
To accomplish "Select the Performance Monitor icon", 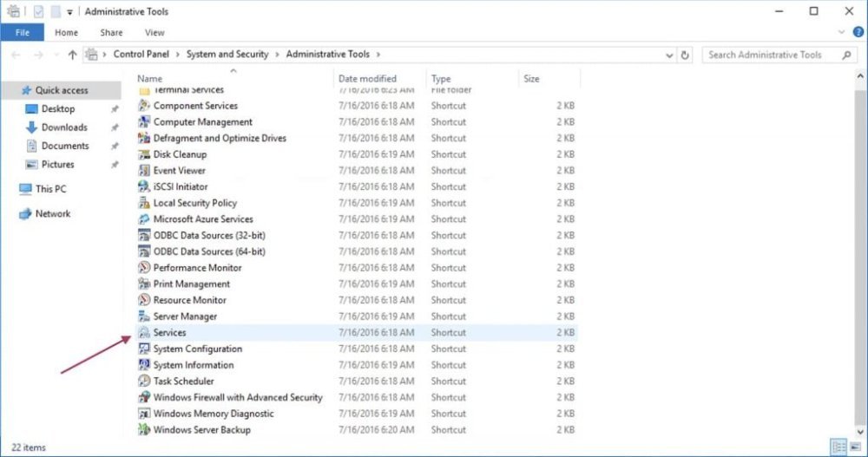I will coord(144,268).
